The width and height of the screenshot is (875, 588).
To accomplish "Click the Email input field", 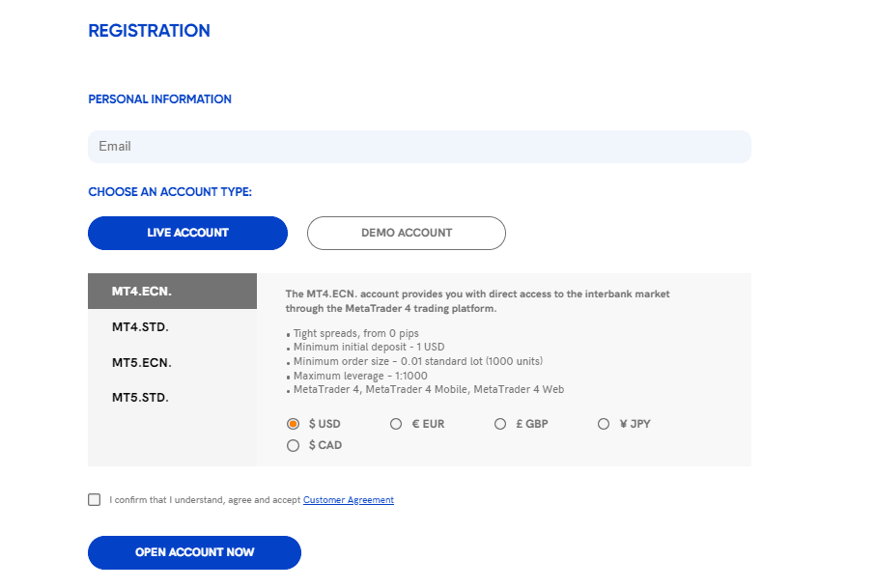I will [419, 147].
